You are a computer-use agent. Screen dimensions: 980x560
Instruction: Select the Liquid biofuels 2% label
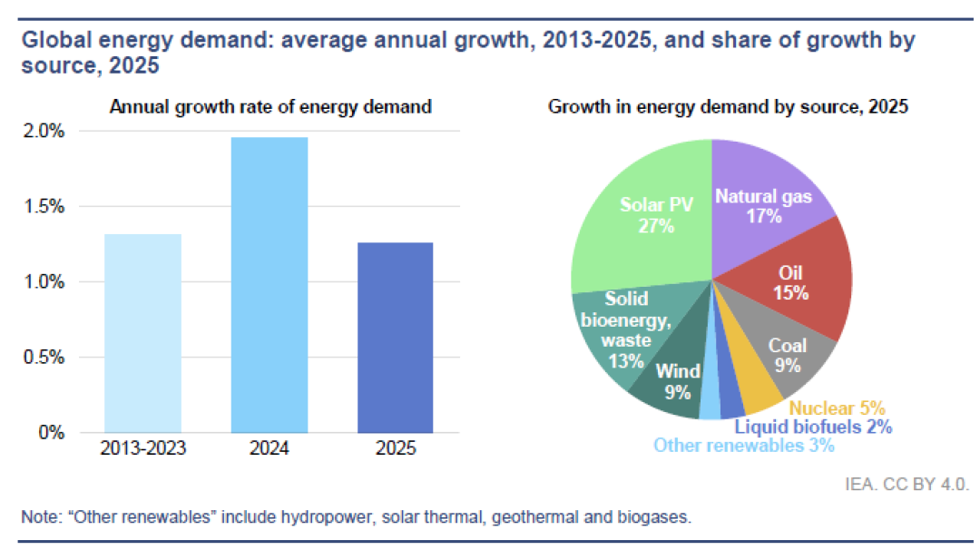coord(812,427)
